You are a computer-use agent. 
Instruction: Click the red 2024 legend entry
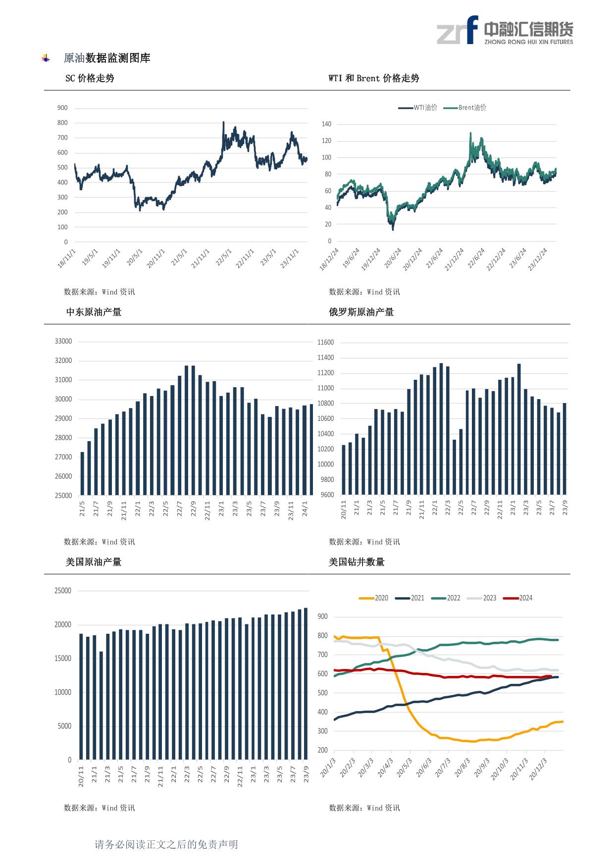tap(518, 598)
